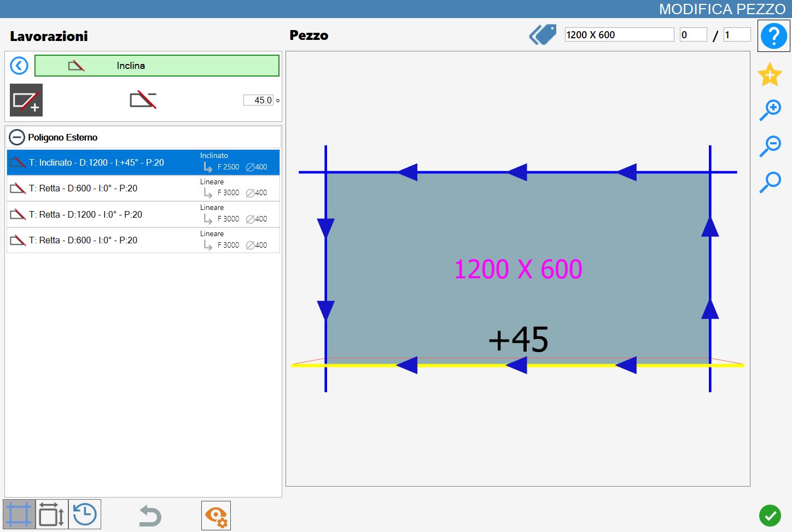Select the Retta D:1200 I:0° row
Image resolution: width=792 pixels, height=532 pixels.
pos(143,214)
